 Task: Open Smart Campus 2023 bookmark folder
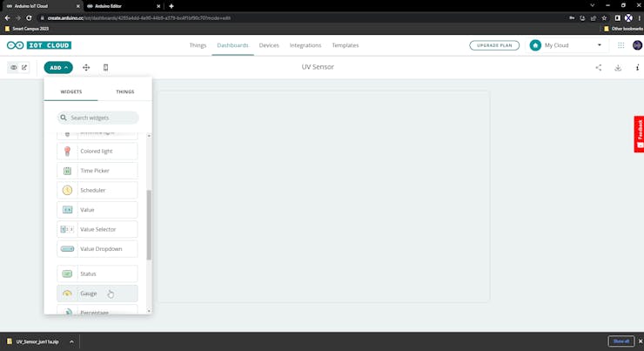tap(27, 29)
